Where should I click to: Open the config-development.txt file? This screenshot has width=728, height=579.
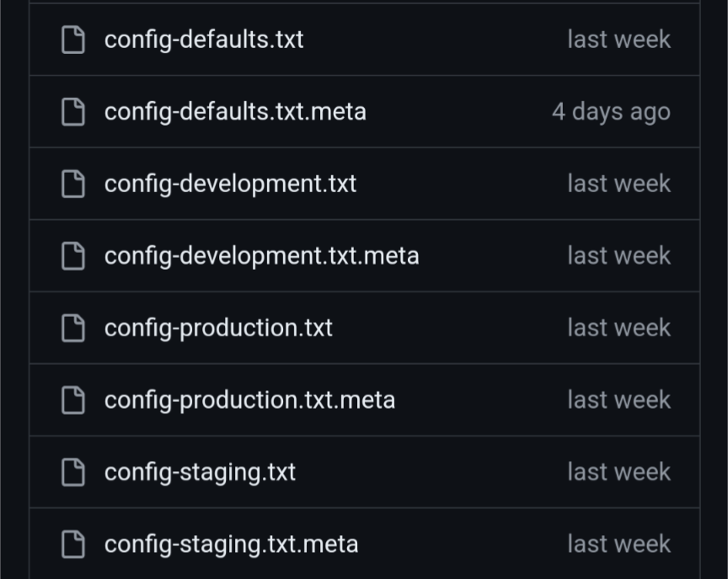(230, 184)
